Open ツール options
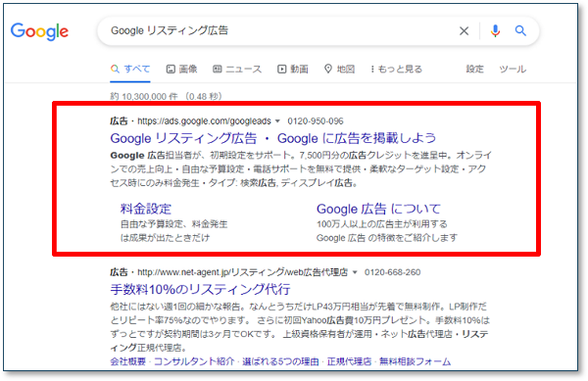 click(x=513, y=69)
